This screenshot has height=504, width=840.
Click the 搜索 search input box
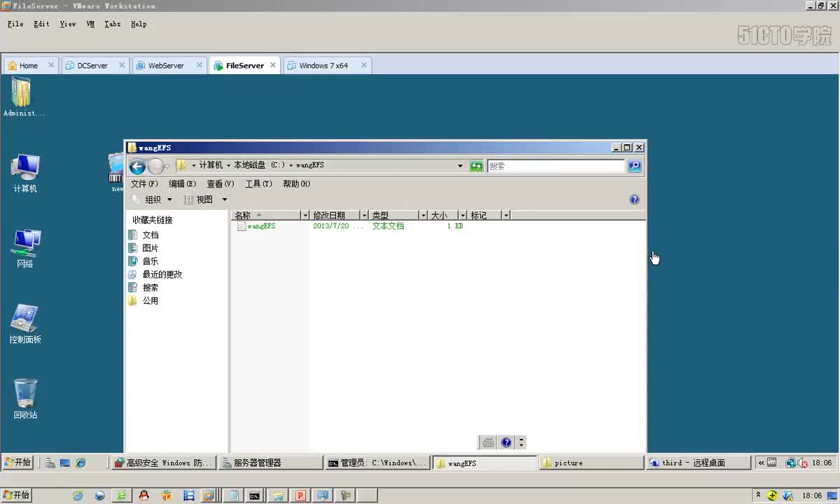click(556, 166)
